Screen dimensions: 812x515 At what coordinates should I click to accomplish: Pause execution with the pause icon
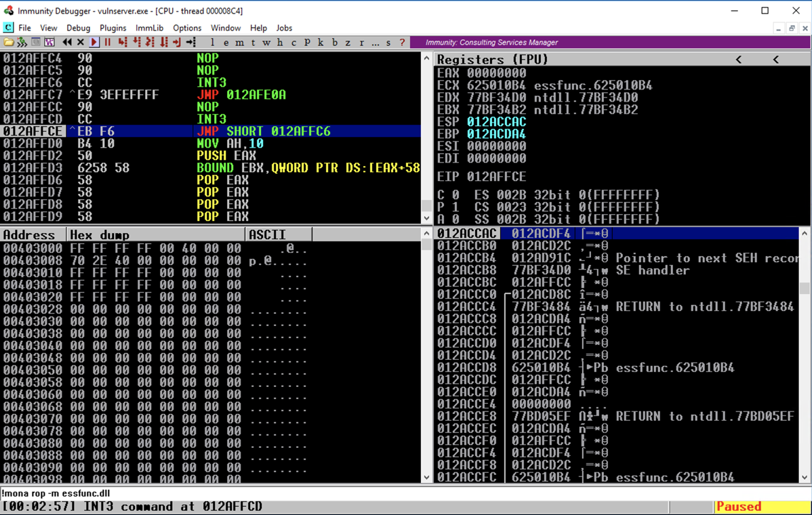click(x=107, y=43)
